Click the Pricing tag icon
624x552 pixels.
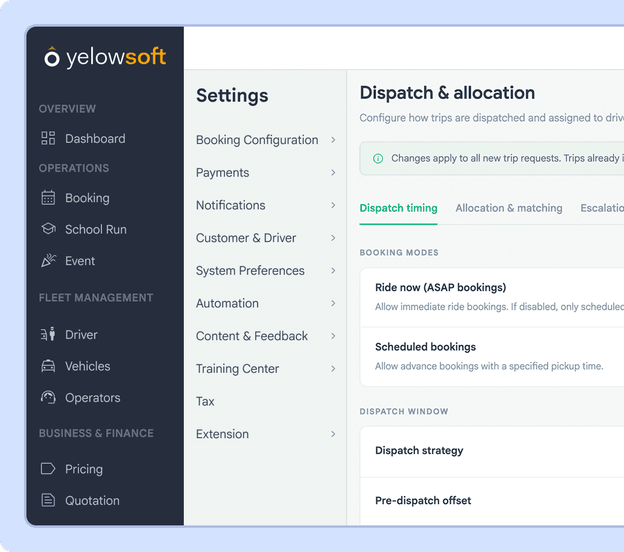(48, 468)
